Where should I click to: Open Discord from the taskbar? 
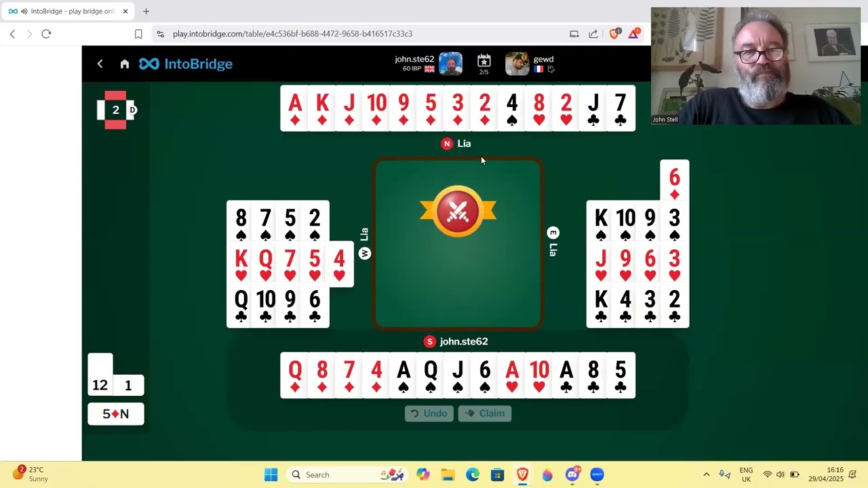(573, 474)
